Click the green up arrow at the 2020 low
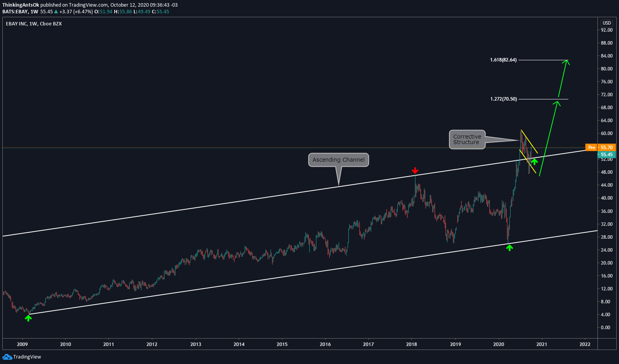The width and height of the screenshot is (619, 364). [x=509, y=247]
